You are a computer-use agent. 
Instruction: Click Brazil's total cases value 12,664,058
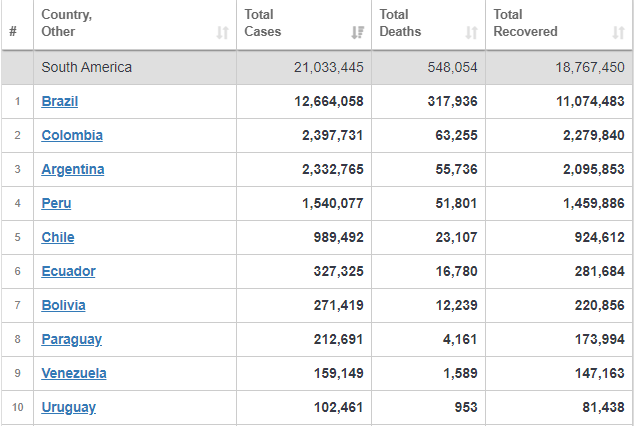click(329, 101)
